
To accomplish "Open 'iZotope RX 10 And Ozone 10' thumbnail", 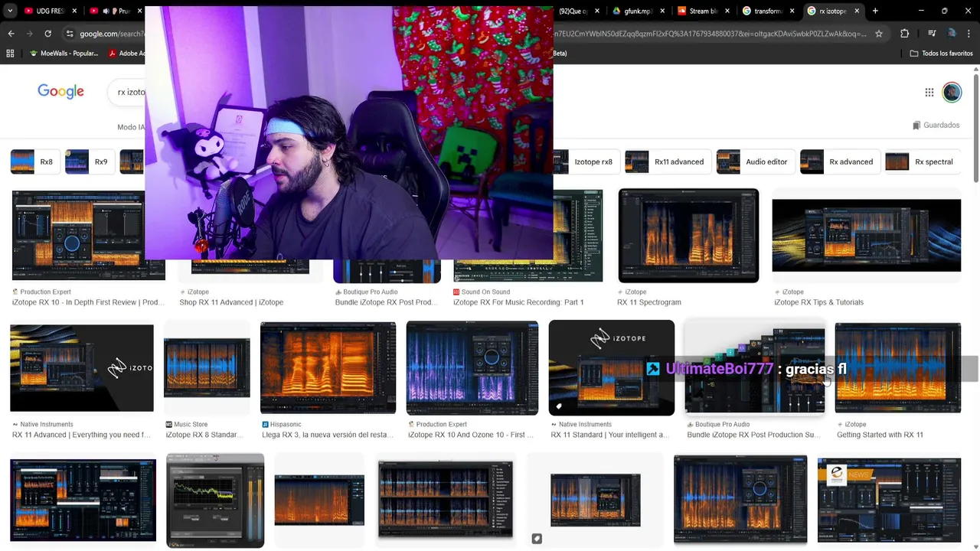I will click(472, 368).
